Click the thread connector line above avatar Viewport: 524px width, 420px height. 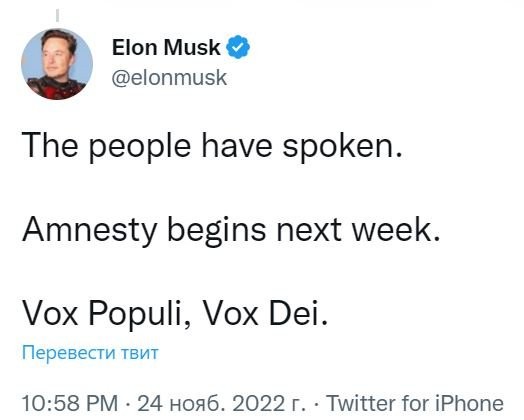[x=57, y=15]
